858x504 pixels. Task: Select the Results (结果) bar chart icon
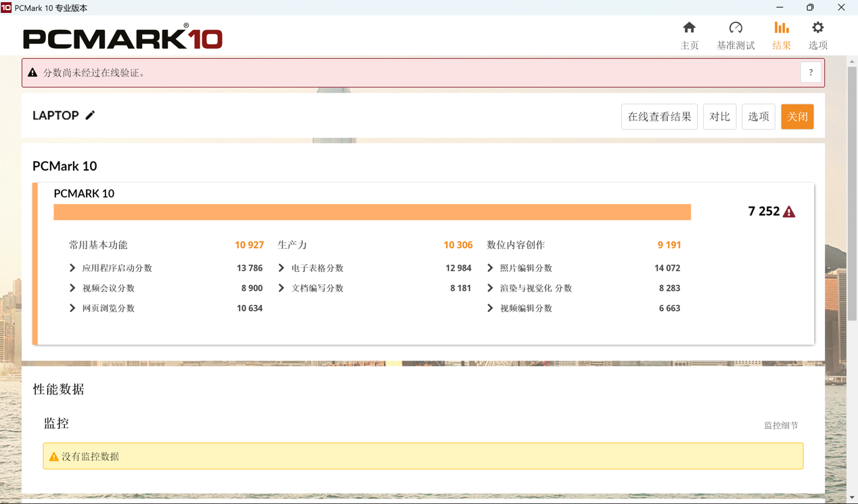[782, 28]
